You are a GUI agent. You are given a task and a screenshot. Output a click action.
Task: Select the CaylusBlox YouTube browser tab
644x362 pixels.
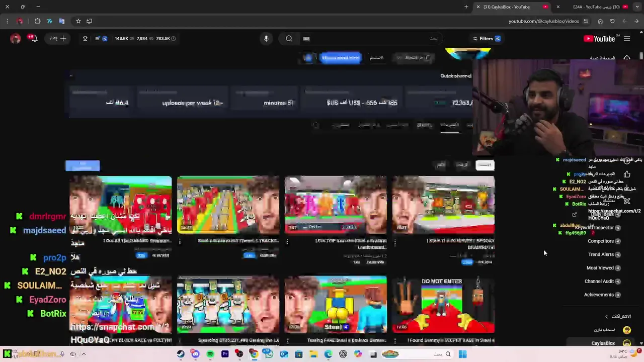[511, 7]
